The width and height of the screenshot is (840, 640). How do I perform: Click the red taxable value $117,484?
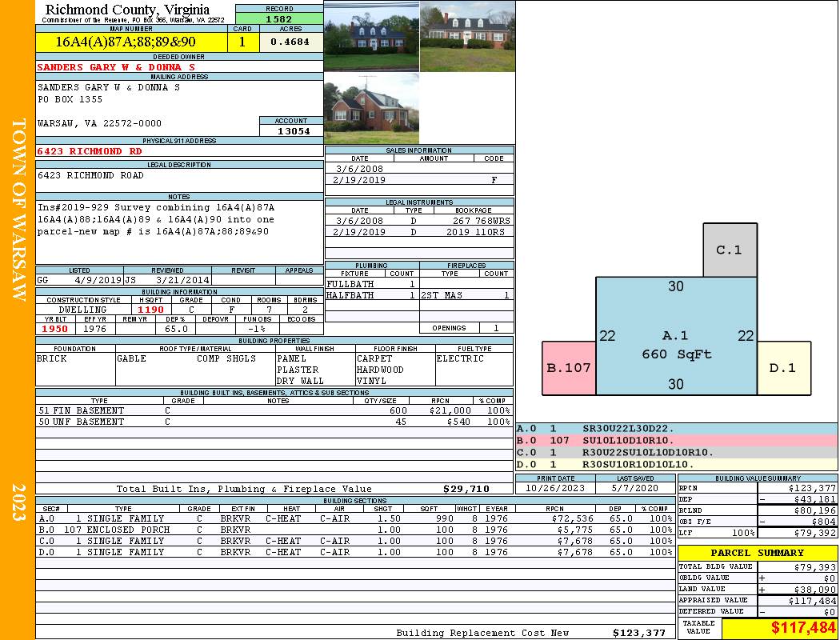point(803,628)
